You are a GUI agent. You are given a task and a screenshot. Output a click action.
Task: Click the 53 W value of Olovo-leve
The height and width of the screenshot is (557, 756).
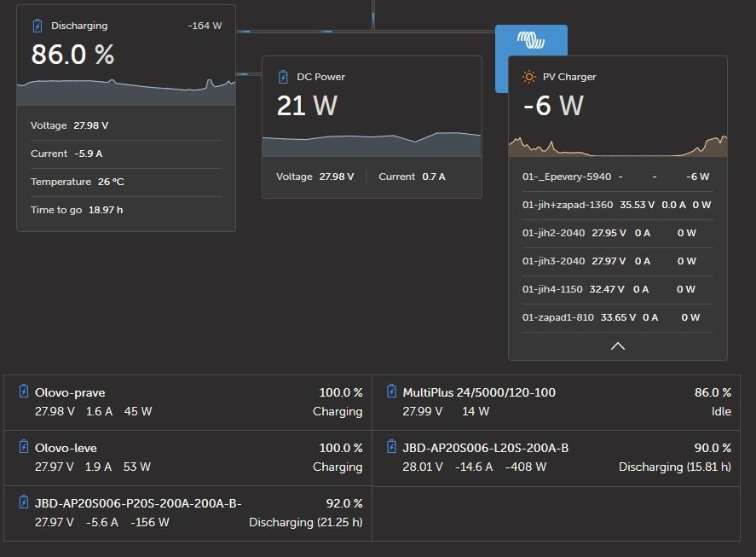point(137,467)
